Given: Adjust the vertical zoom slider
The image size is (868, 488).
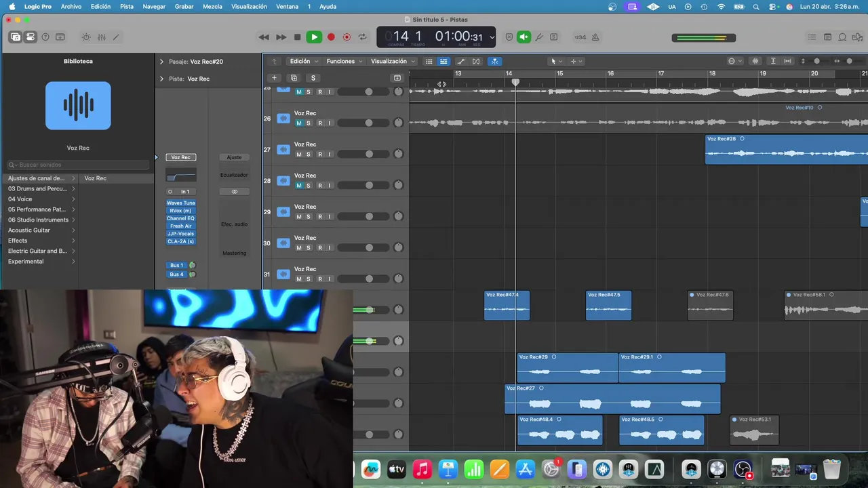Looking at the screenshot, I should click(x=816, y=61).
